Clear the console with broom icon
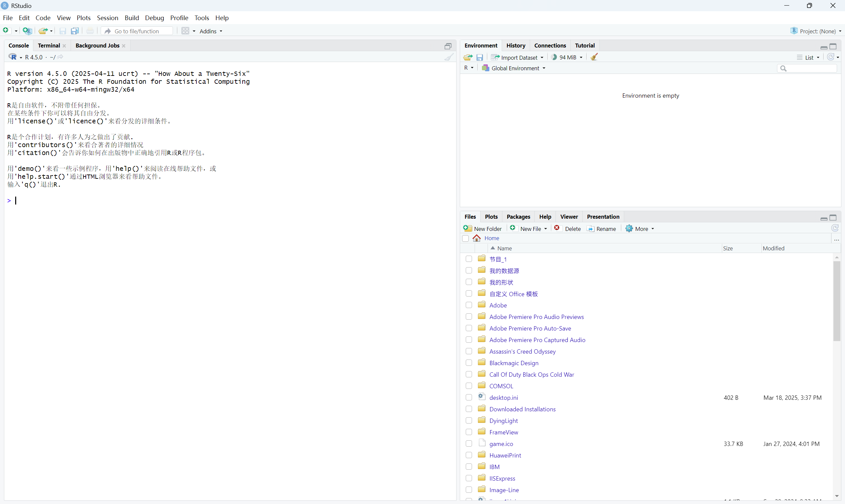This screenshot has width=845, height=504. pos(449,57)
